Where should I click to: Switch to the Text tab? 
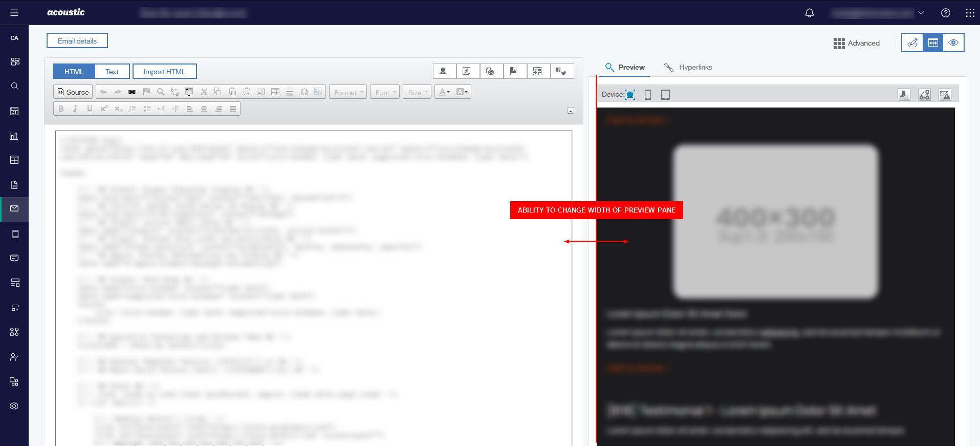pyautogui.click(x=112, y=72)
